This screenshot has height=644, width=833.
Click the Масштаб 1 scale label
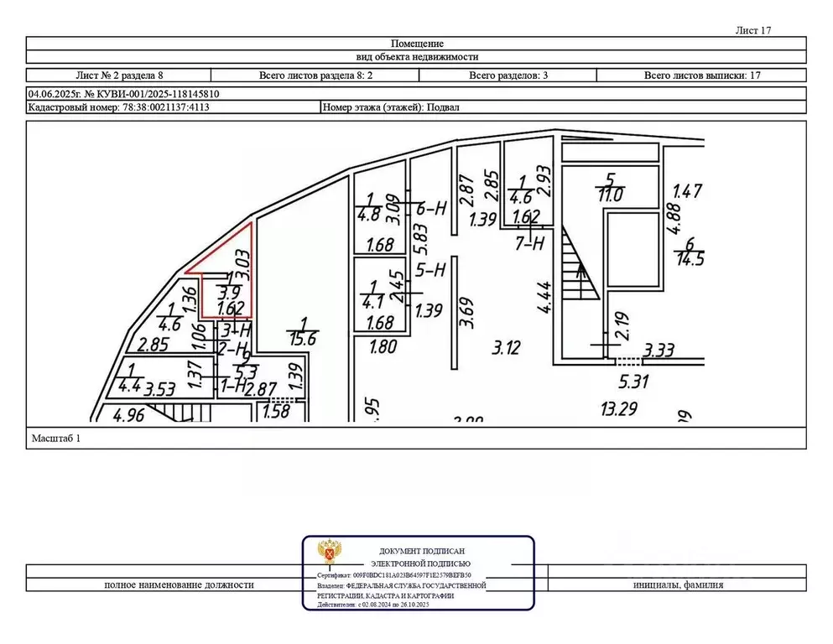click(57, 438)
